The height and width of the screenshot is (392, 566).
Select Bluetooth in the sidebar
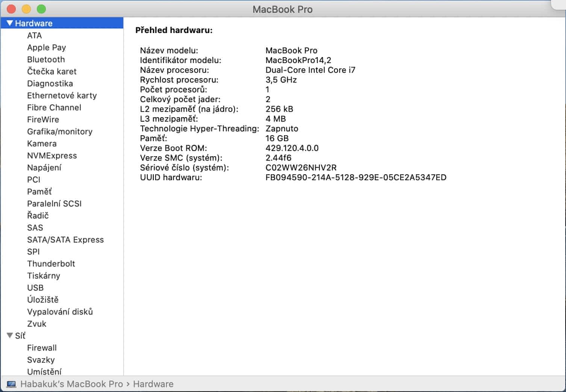[46, 59]
